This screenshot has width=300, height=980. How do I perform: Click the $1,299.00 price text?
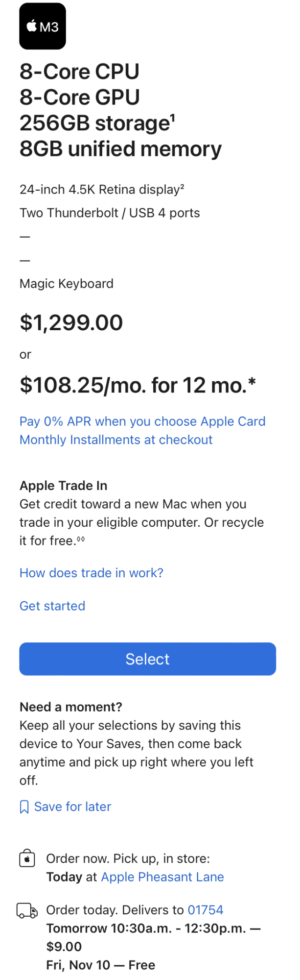point(71,322)
